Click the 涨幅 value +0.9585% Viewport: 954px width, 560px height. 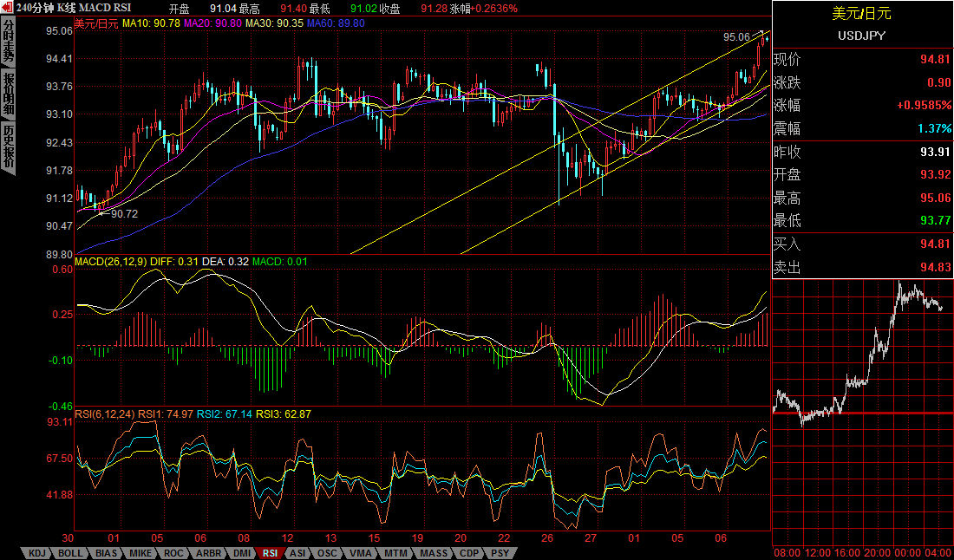925,106
